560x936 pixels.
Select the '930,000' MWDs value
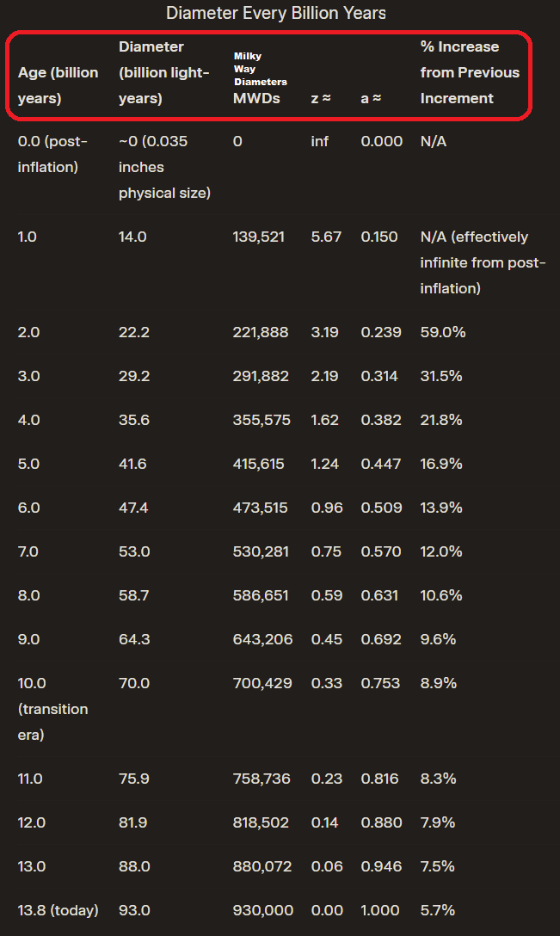click(x=262, y=910)
